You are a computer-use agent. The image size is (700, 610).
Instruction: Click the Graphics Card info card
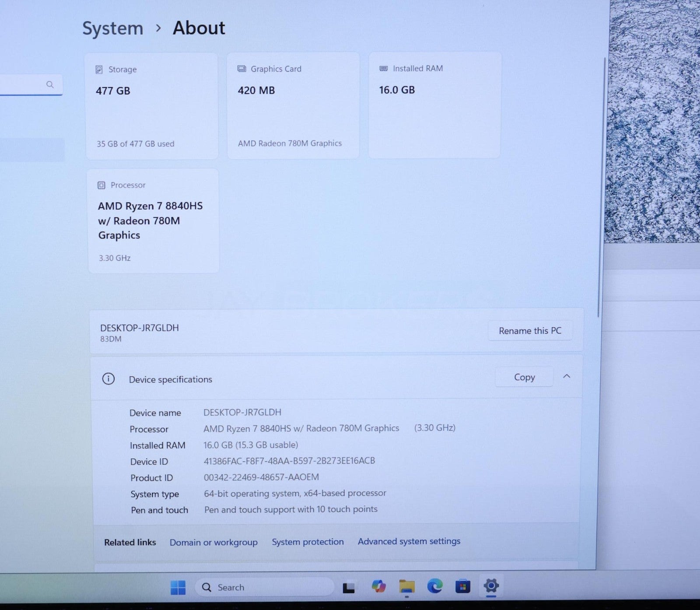[293, 105]
